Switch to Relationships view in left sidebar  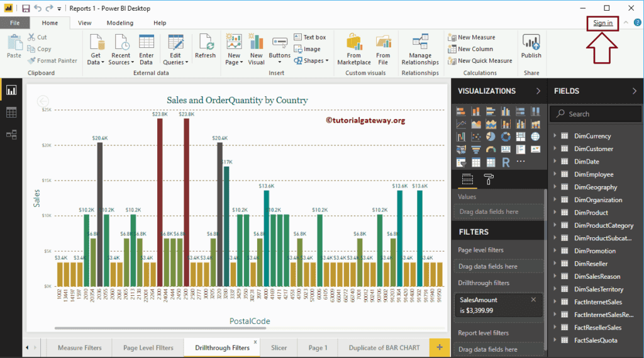11,135
